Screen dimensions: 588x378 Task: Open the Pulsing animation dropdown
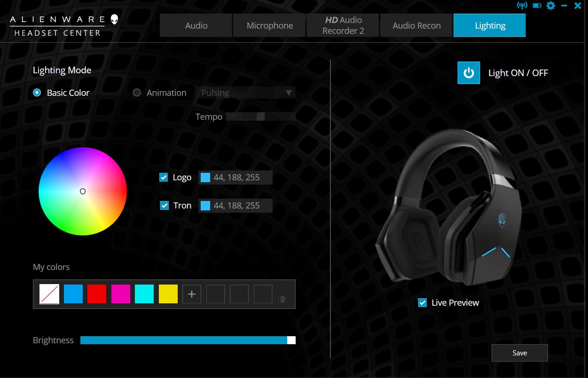tap(245, 93)
